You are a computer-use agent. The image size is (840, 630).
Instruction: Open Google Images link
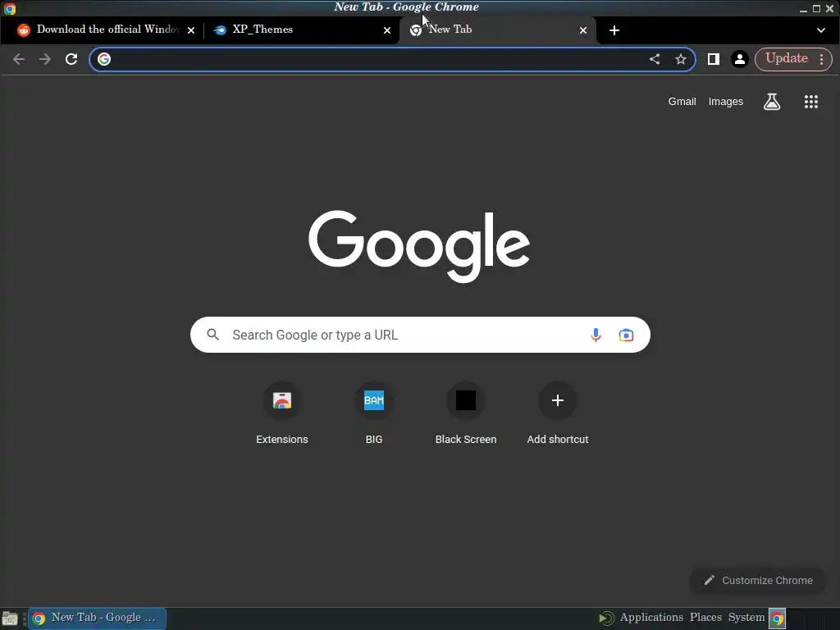725,102
